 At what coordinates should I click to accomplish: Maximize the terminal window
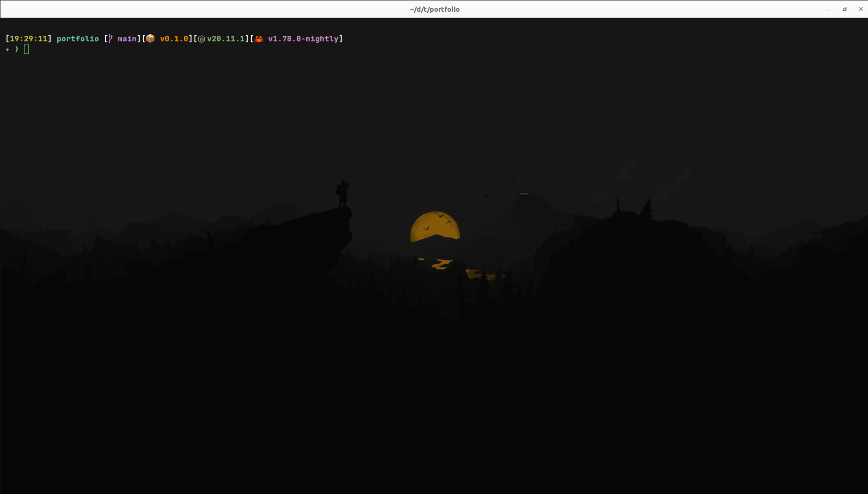pyautogui.click(x=845, y=9)
